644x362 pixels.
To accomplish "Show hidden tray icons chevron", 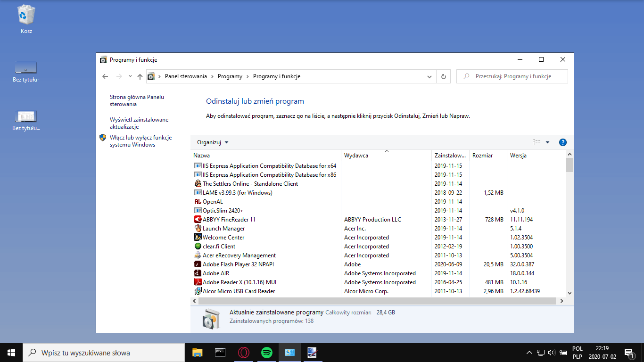I will (x=529, y=352).
